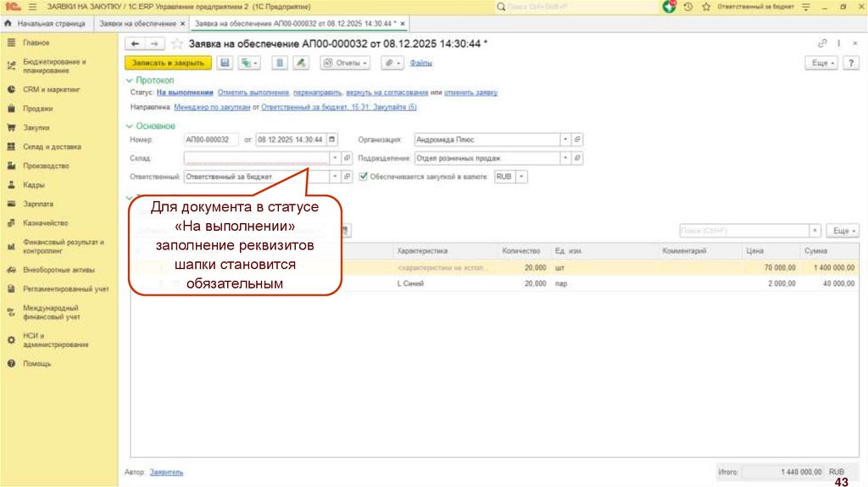Open the Казначейство section
Viewport: 868px width, 487px height.
[x=45, y=223]
